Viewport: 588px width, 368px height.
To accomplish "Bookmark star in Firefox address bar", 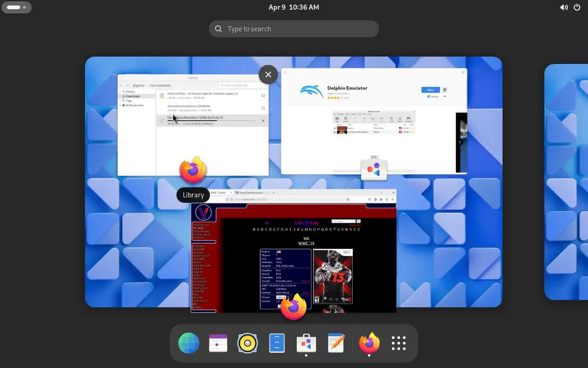I will 348,199.
